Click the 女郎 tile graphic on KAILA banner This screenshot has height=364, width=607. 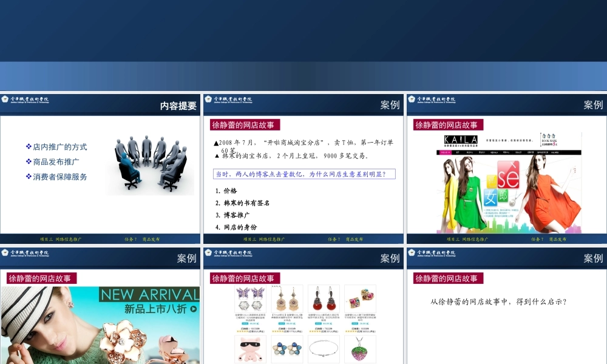(x=495, y=197)
